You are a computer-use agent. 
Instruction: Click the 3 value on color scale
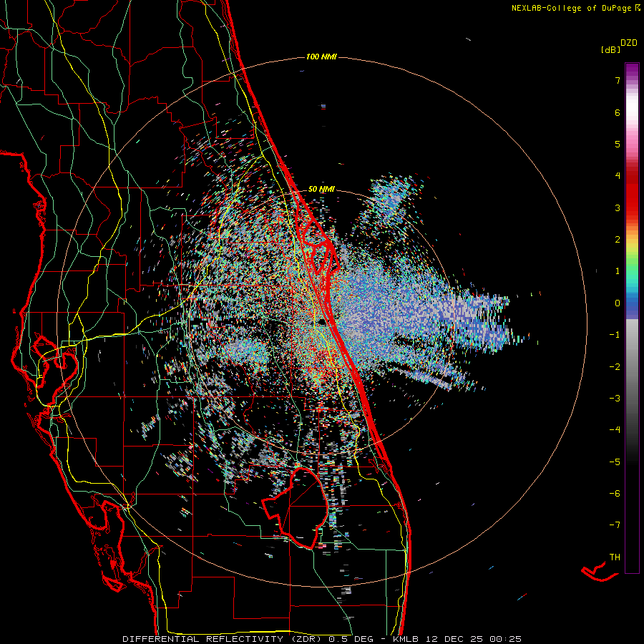click(618, 208)
